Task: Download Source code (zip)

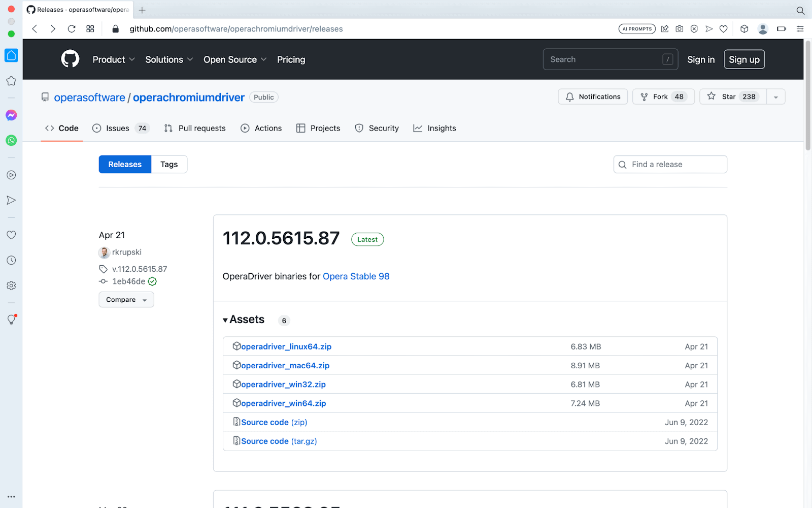Action: pyautogui.click(x=274, y=422)
